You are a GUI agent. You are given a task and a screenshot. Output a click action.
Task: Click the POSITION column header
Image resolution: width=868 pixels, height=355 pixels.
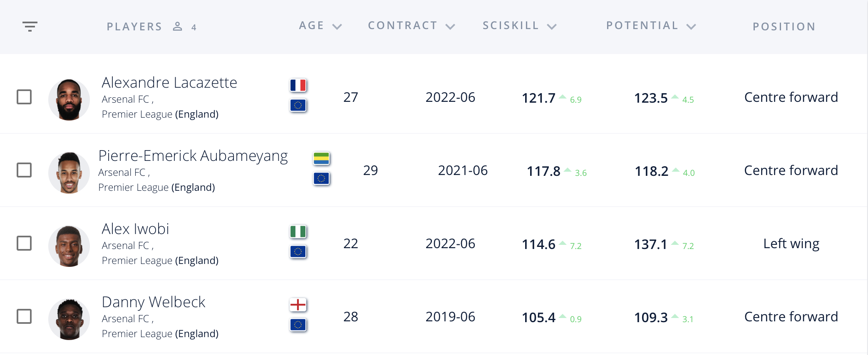(x=784, y=27)
